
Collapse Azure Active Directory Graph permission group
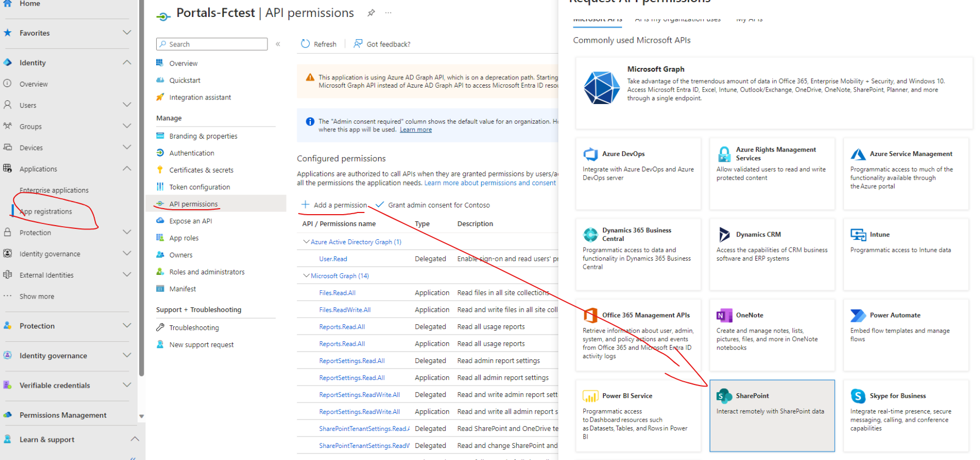coord(306,242)
